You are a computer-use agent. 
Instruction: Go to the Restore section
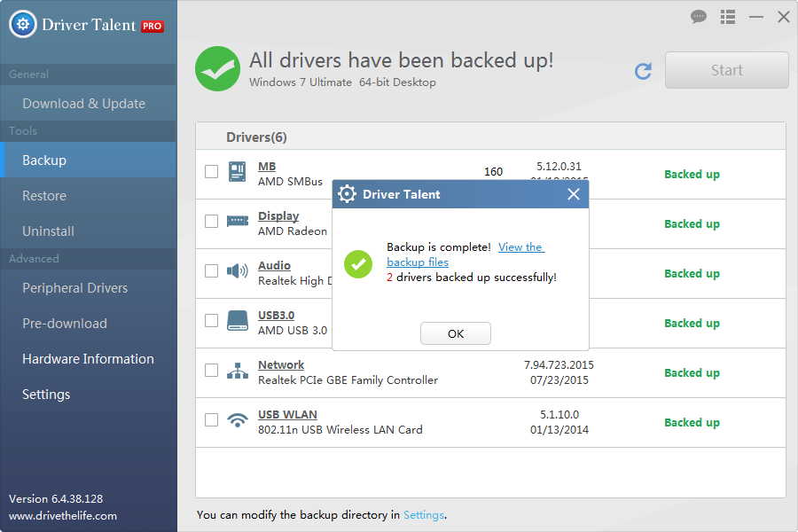[89, 195]
